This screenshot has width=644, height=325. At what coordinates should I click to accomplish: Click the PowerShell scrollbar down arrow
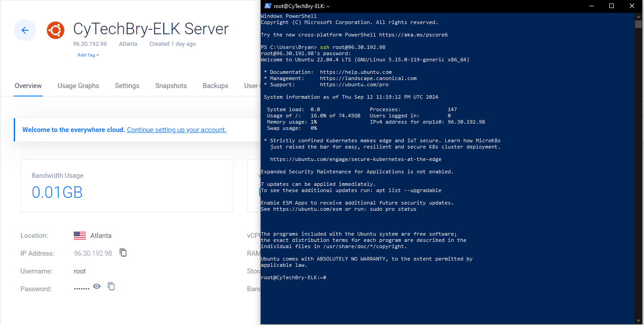[639, 321]
